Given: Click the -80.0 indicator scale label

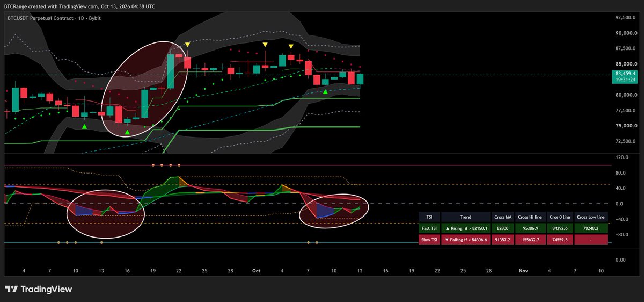Looking at the screenshot, I should click(x=622, y=235).
